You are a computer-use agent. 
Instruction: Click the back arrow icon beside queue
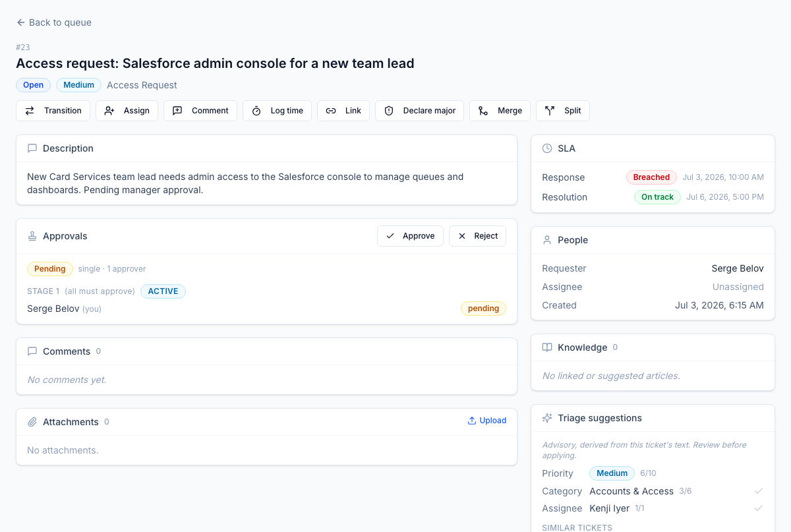pos(21,22)
